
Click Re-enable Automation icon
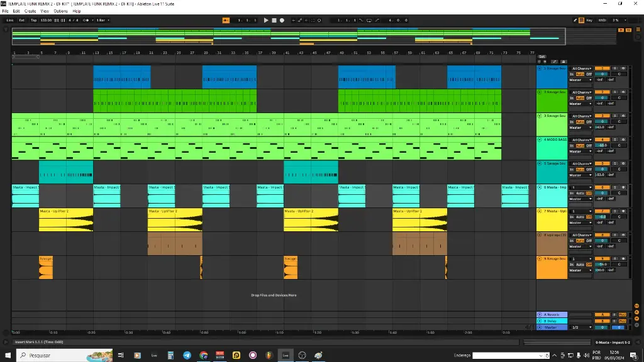pos(306,20)
